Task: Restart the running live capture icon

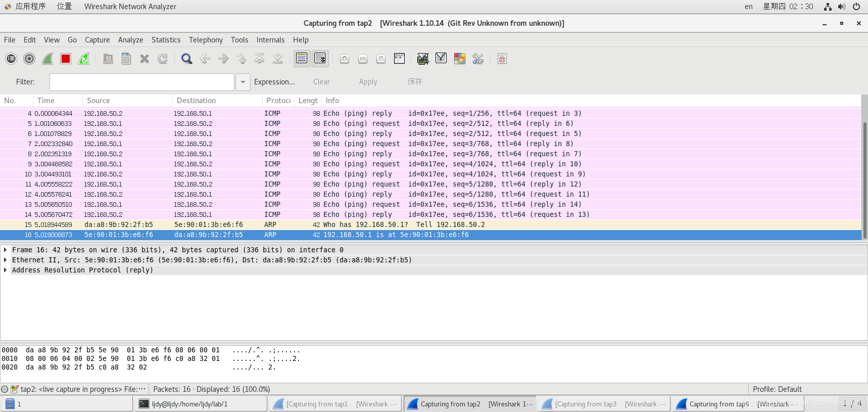Action: coord(84,59)
